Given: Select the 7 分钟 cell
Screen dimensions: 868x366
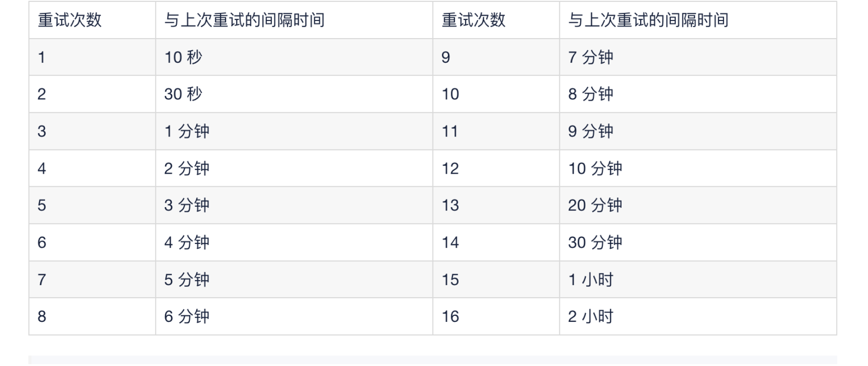Looking at the screenshot, I should point(590,57).
